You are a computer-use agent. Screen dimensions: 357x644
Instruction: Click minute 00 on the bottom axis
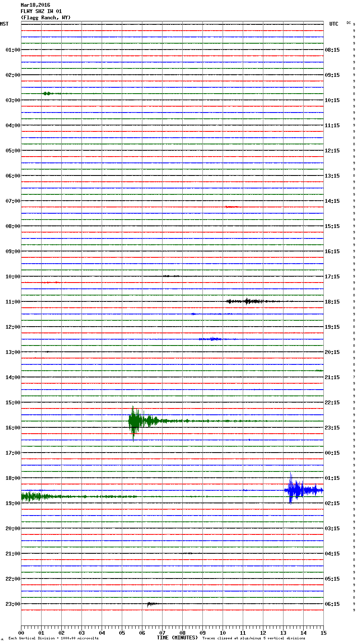tap(21, 633)
